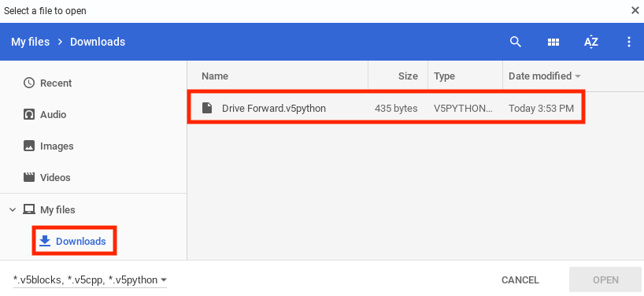The width and height of the screenshot is (644, 296).
Task: Sort by the Size column header
Action: [x=408, y=76]
